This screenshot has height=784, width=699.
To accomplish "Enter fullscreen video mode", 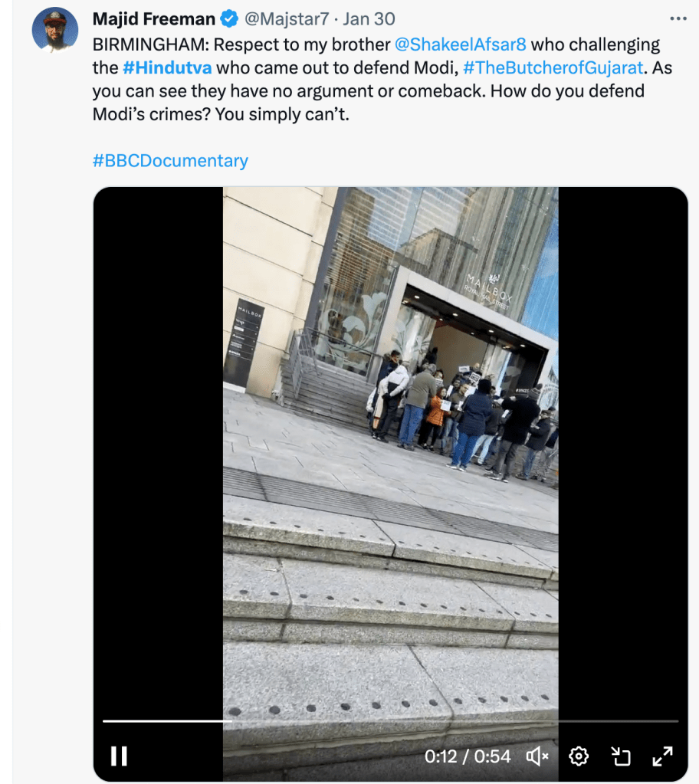I will click(x=662, y=756).
